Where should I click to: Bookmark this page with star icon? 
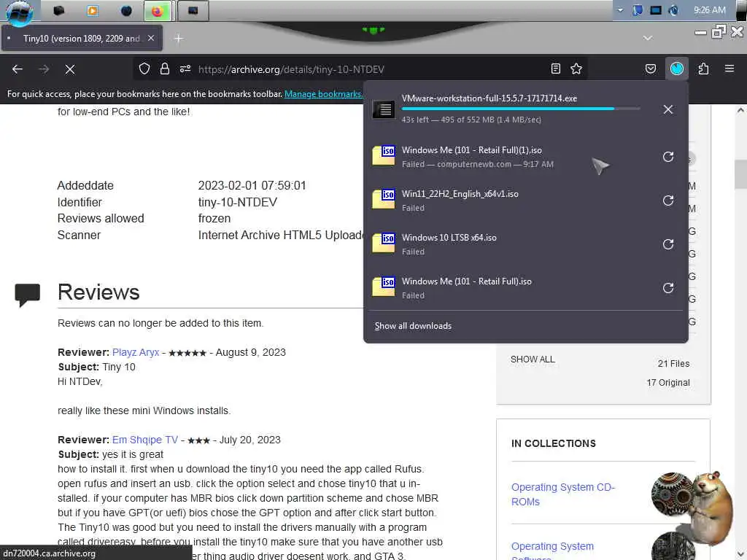click(x=576, y=69)
